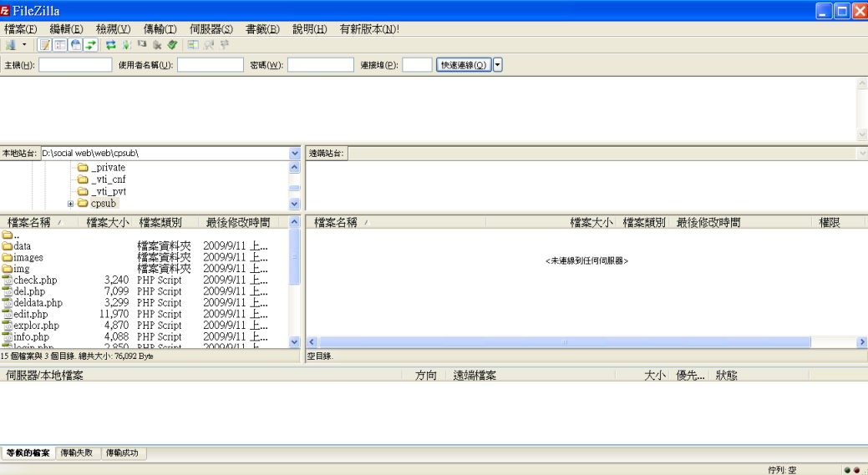Expand the cpsub folder tree node
The height and width of the screenshot is (475, 868).
(71, 204)
